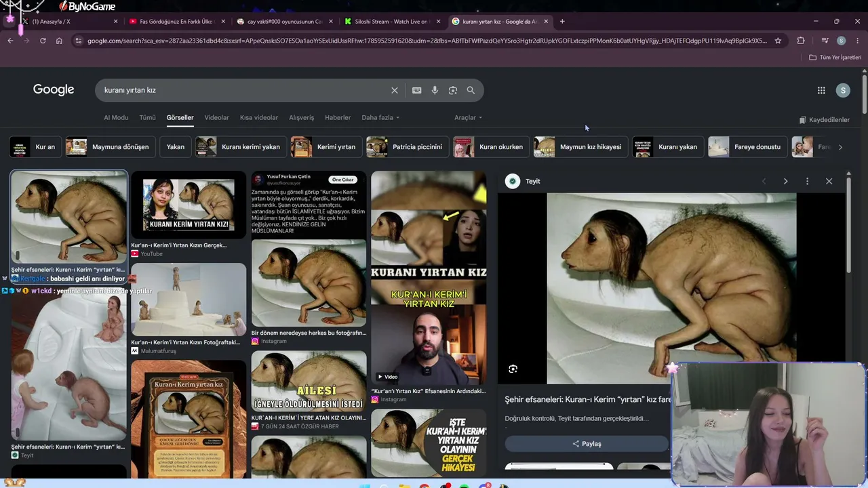Switch to the Haberler tab
Viewport: 868px width, 488px height.
338,117
